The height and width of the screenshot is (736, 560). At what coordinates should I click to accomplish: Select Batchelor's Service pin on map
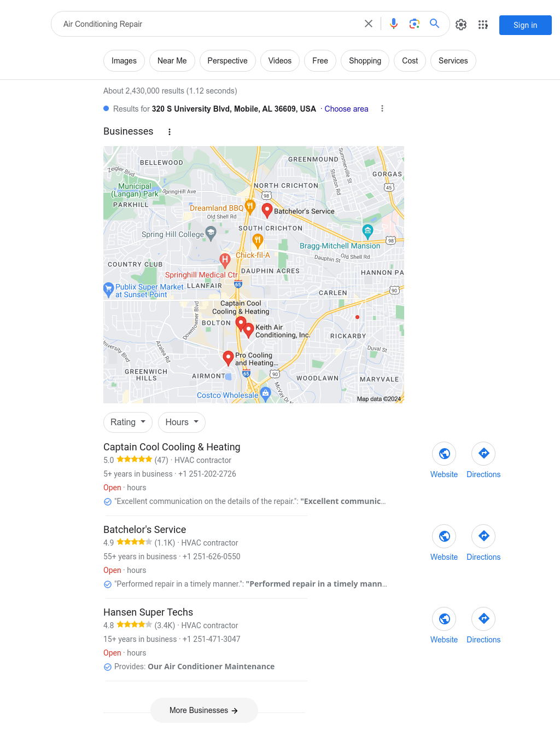267,210
